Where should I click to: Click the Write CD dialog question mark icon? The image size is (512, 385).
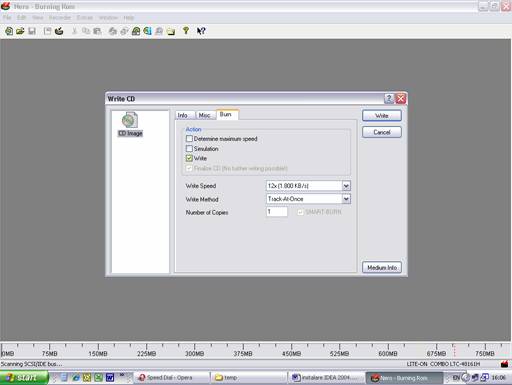tap(389, 99)
